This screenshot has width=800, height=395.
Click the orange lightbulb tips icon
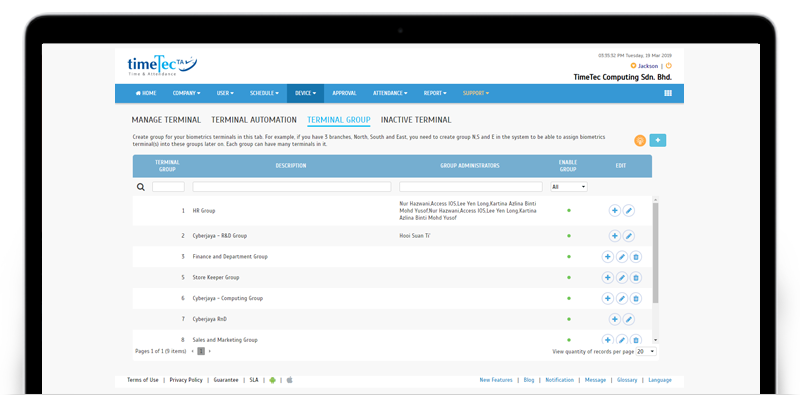[x=640, y=140]
